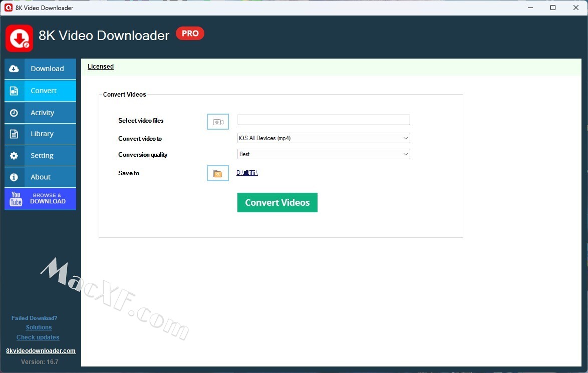Image resolution: width=588 pixels, height=373 pixels.
Task: Click the Convert Videos button
Action: pos(277,202)
